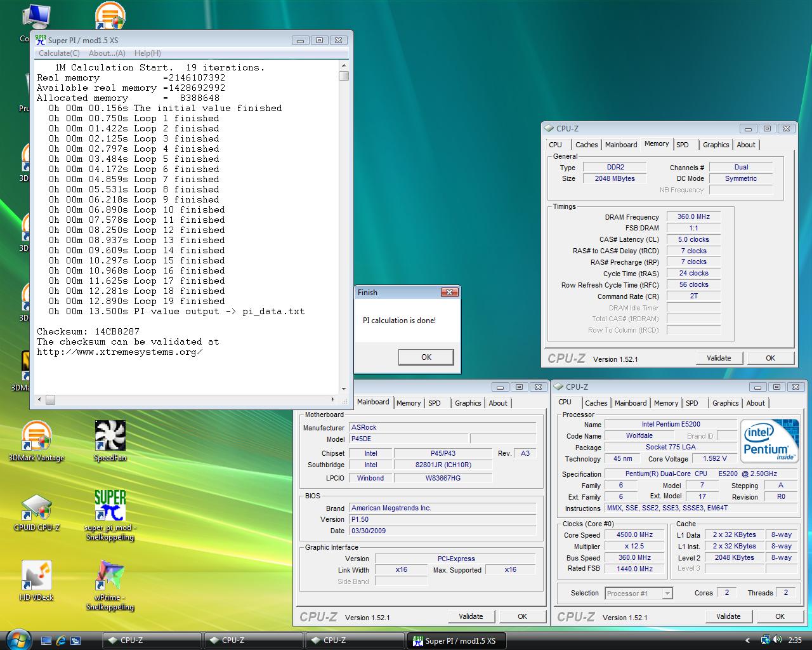The image size is (812, 650).
Task: Select the Computer desktop icon
Action: [x=35, y=22]
